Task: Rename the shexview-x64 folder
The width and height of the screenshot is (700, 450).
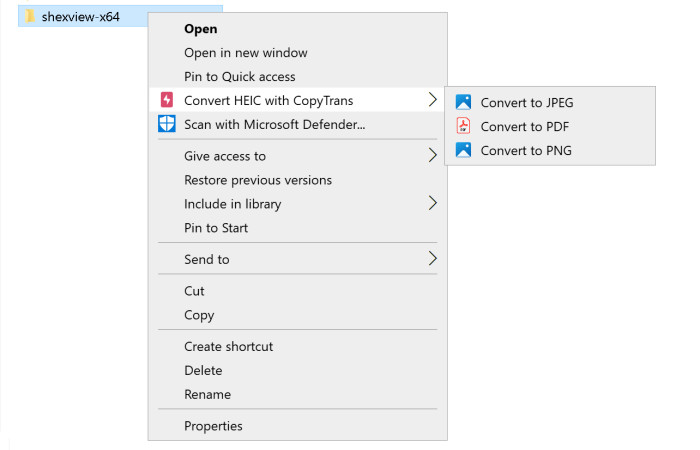Action: (x=207, y=394)
